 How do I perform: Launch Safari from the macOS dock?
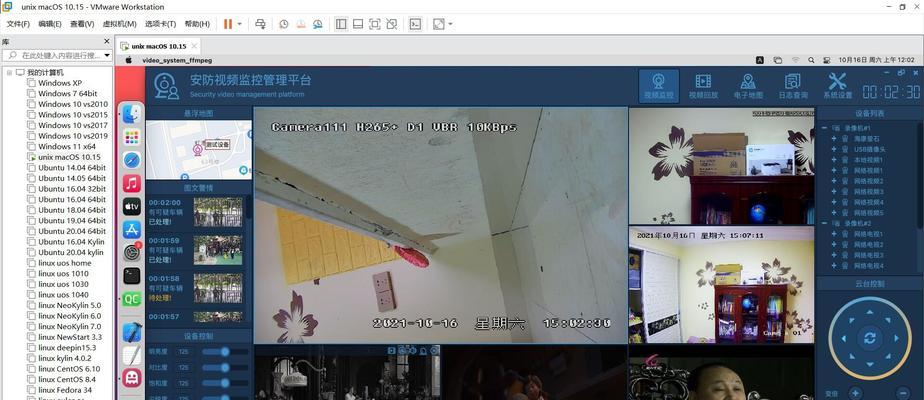point(132,160)
